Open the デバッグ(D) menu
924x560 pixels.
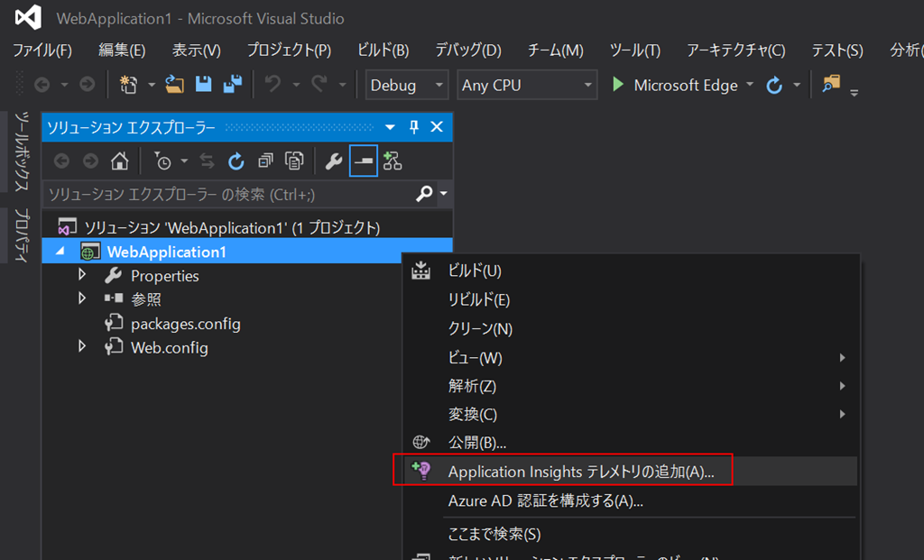[x=468, y=50]
